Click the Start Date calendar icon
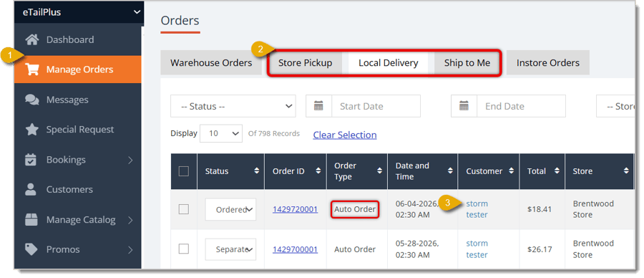The width and height of the screenshot is (644, 278). click(x=318, y=106)
